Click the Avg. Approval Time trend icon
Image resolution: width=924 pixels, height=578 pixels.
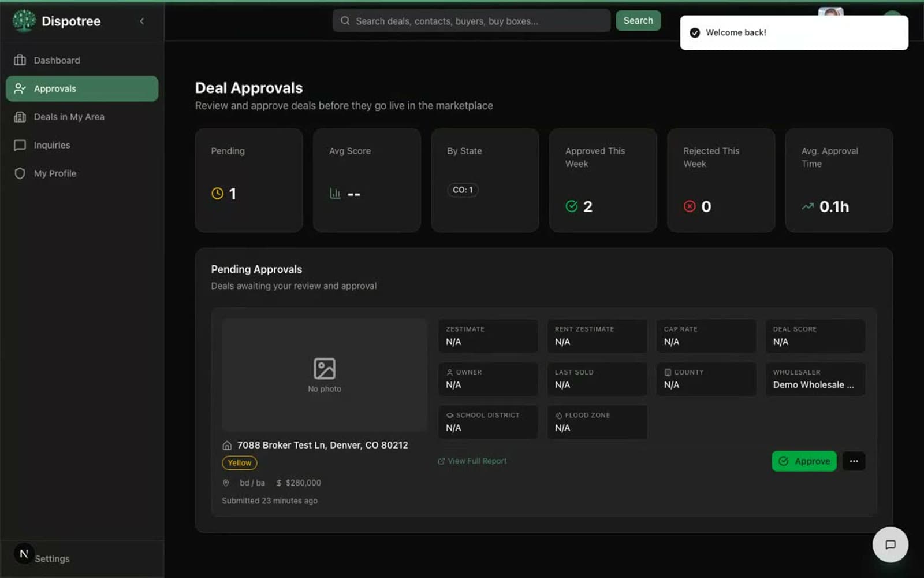808,206
